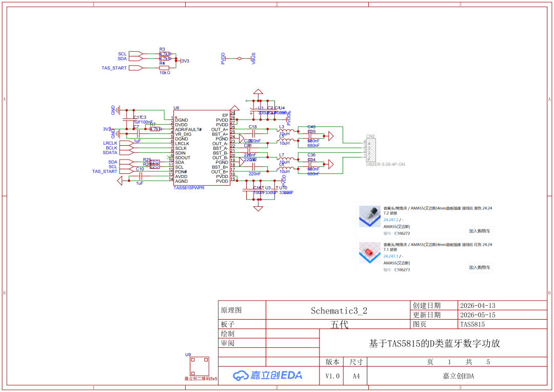Click the TAS5815PWPR part name label
554x392 pixels.
[189, 188]
